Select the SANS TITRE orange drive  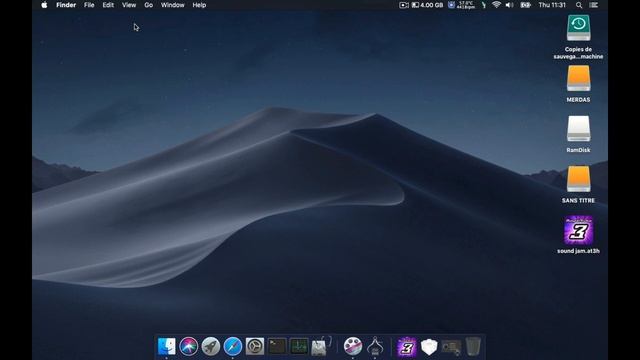(x=578, y=179)
